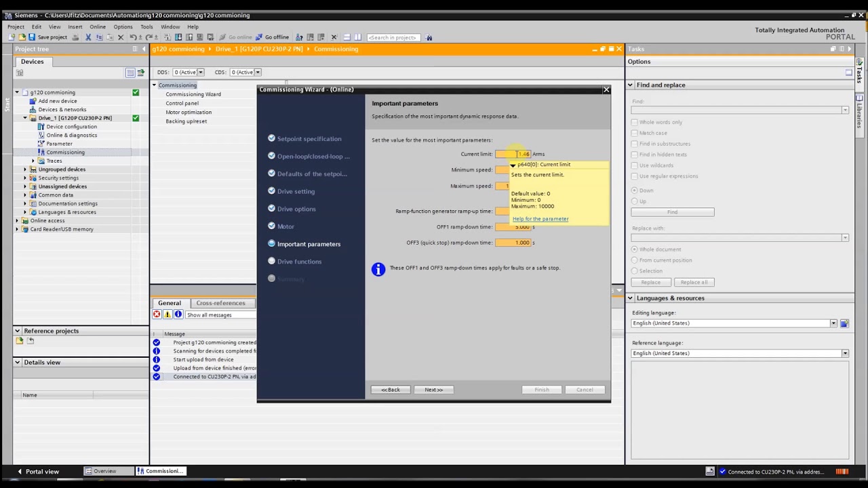Toggle the Match case checkbox
868x488 pixels.
(x=635, y=133)
